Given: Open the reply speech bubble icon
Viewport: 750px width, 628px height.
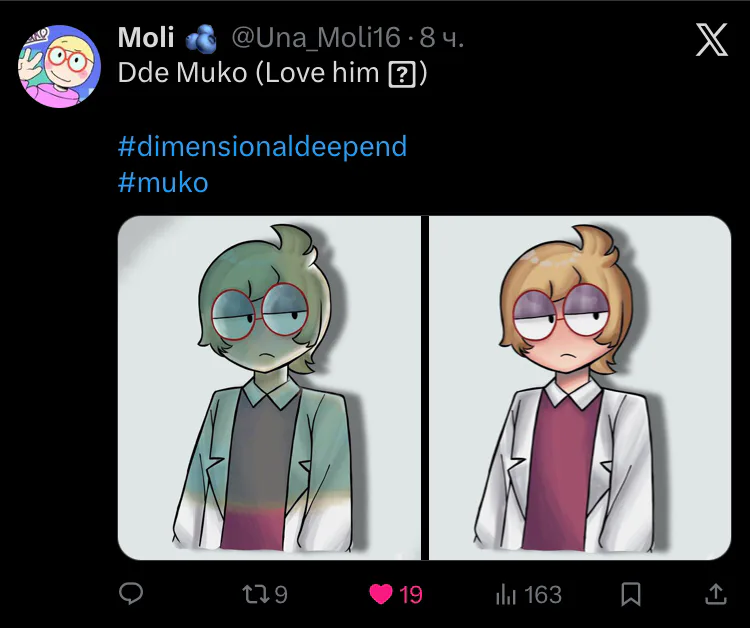Looking at the screenshot, I should pyautogui.click(x=131, y=594).
